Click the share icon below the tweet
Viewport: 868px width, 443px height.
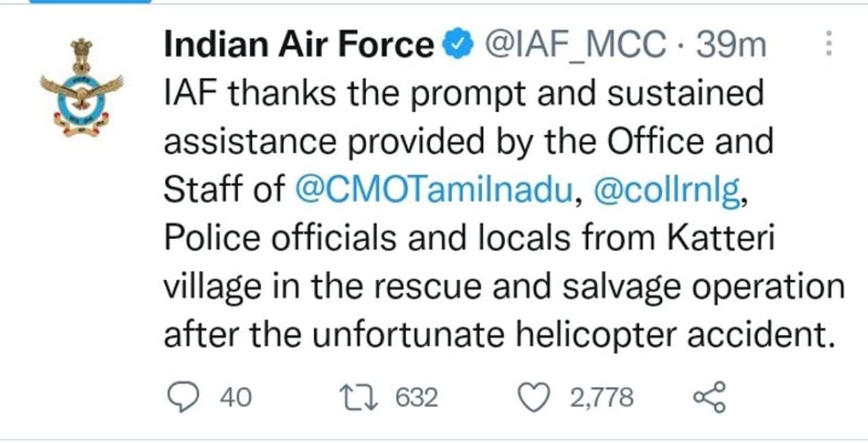click(x=709, y=397)
